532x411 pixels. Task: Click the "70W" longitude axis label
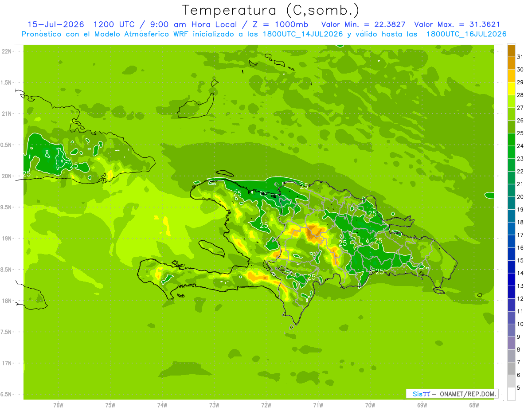tap(370, 405)
